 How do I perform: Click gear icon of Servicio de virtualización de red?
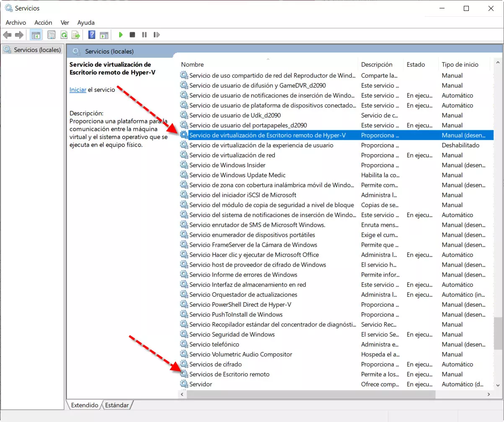pyautogui.click(x=184, y=155)
